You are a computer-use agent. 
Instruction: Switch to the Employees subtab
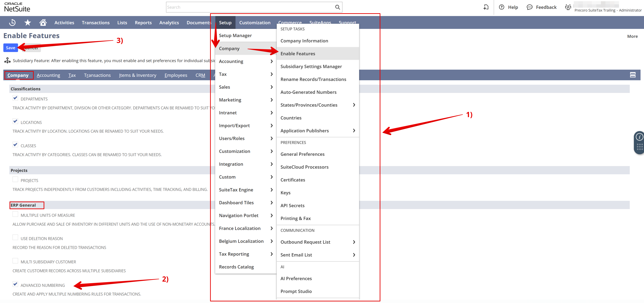[x=176, y=75]
